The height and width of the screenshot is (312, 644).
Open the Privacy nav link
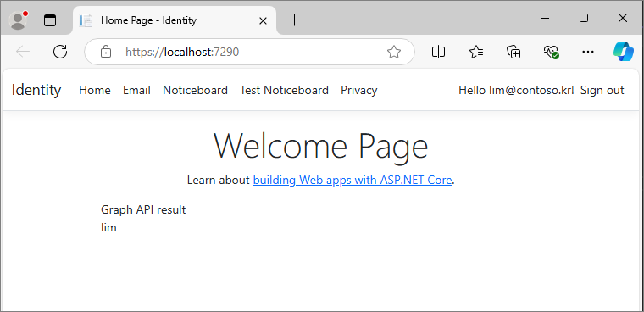[359, 90]
